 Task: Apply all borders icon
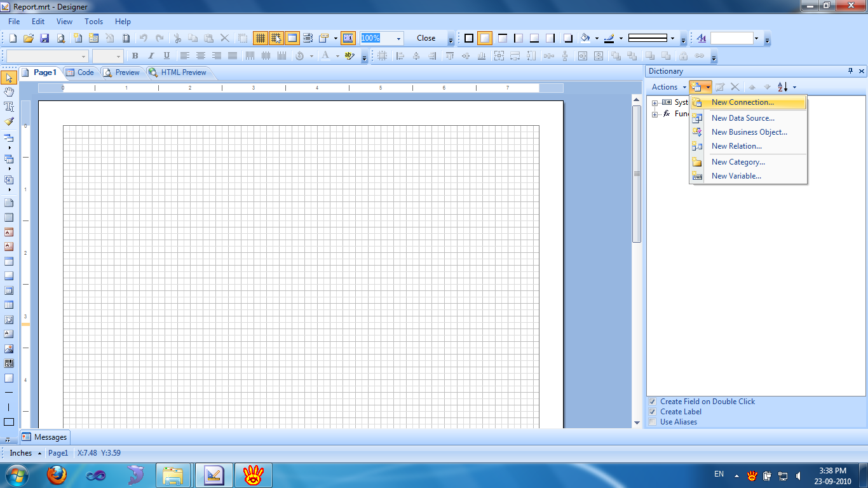[x=469, y=38]
